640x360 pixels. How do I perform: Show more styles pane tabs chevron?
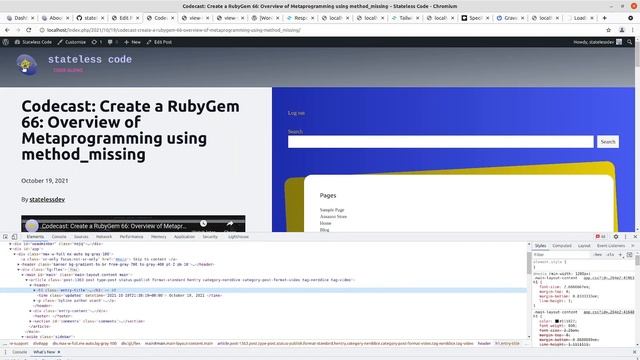coord(633,246)
